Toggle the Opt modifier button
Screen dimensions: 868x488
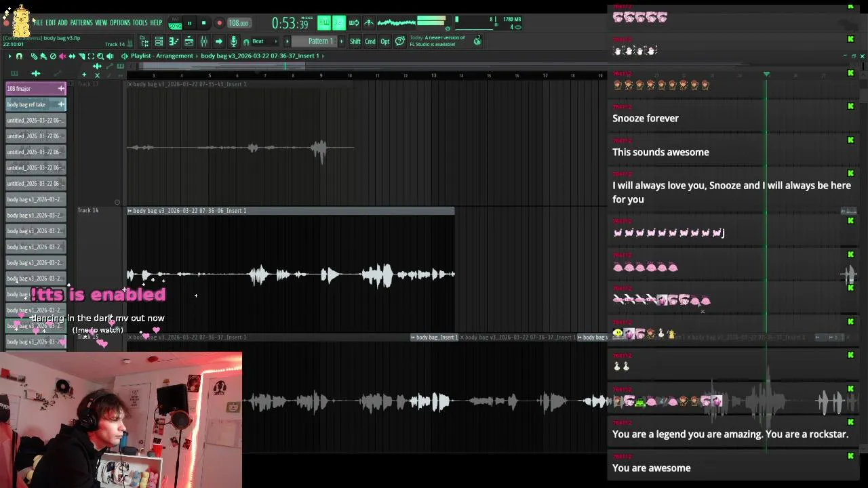[385, 41]
